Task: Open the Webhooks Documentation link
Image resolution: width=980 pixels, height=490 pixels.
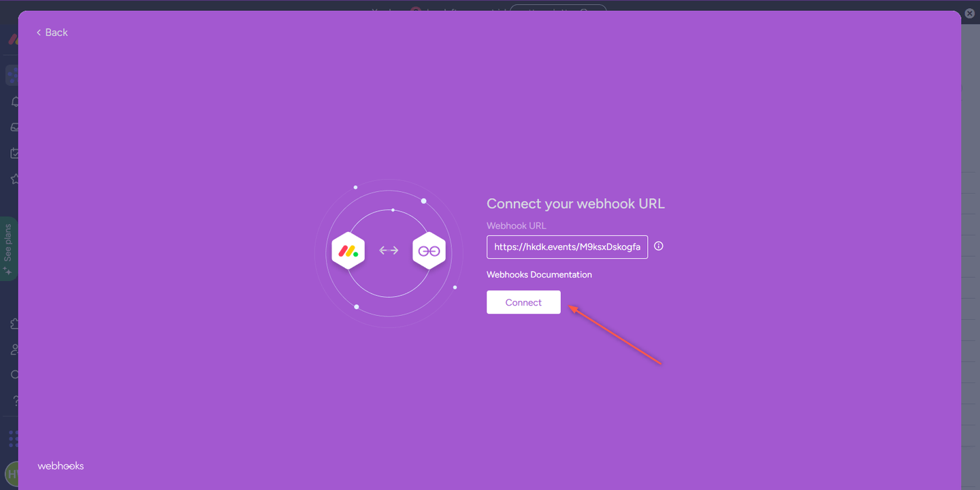Action: (539, 274)
